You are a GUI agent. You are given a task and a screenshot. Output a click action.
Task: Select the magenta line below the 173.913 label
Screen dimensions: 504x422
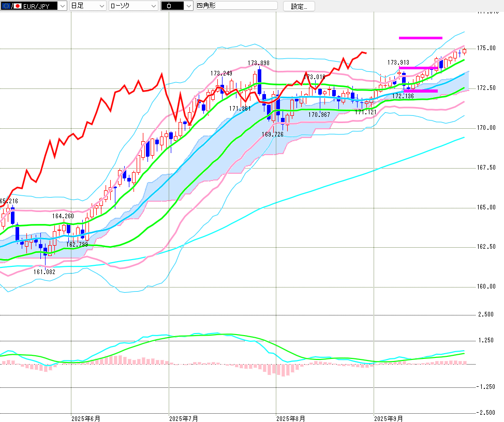point(418,68)
